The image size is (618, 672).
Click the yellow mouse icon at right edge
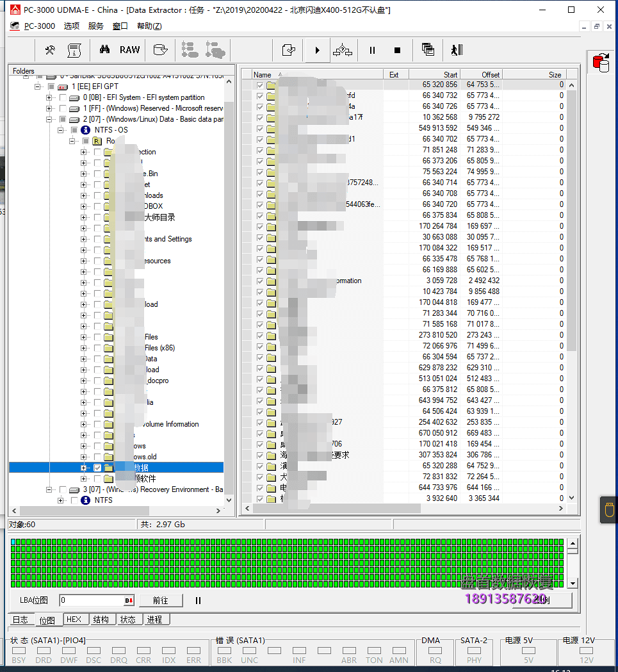(609, 509)
